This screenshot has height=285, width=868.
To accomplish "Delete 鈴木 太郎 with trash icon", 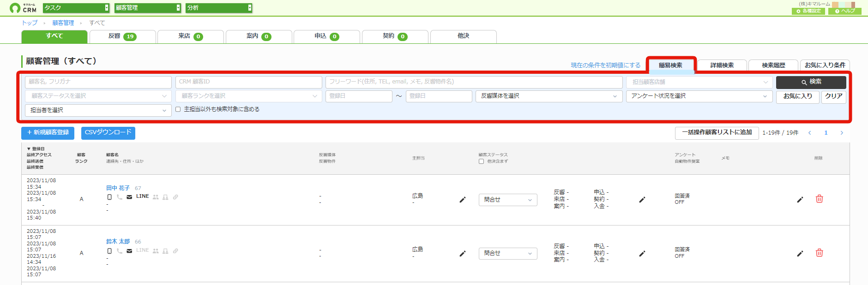I will tap(819, 253).
